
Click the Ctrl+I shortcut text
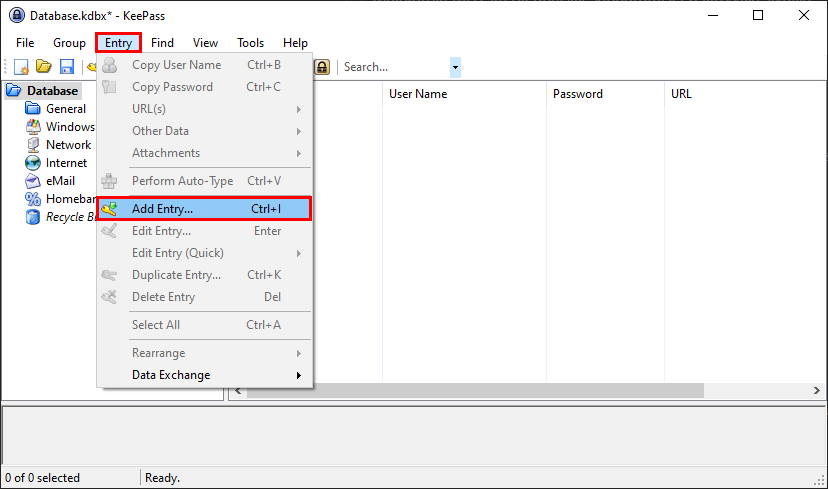click(x=266, y=209)
